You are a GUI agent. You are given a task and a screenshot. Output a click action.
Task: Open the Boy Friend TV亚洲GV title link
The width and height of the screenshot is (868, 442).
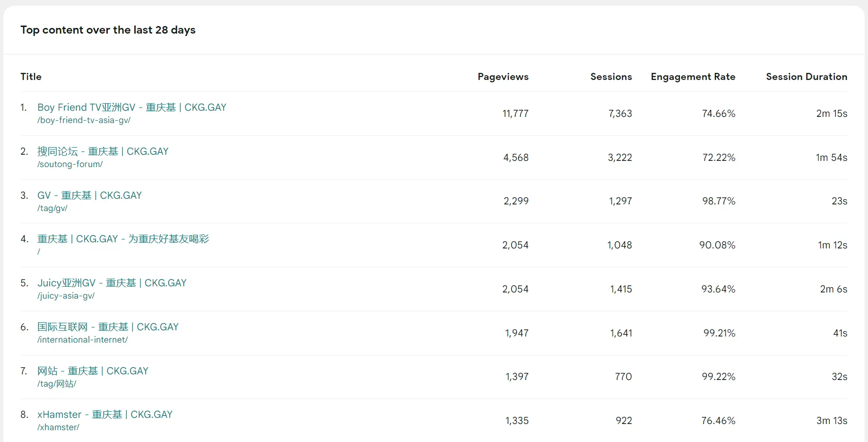[x=131, y=107]
